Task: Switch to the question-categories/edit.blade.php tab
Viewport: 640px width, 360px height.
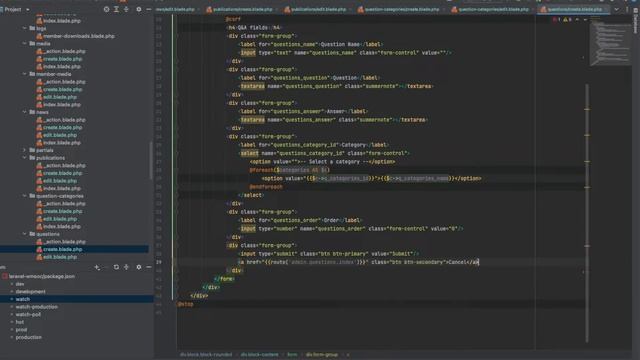Action: tap(493, 9)
